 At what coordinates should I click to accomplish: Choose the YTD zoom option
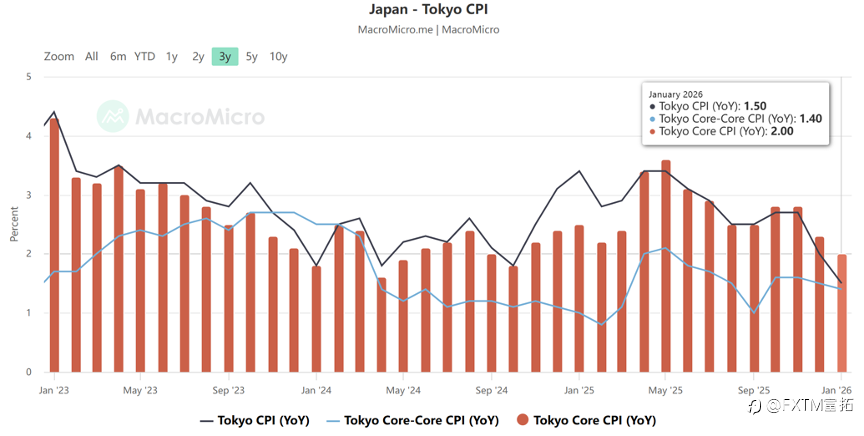click(x=145, y=57)
